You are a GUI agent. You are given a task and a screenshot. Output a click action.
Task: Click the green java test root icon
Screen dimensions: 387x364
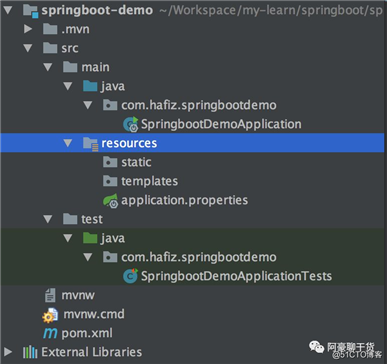point(90,238)
